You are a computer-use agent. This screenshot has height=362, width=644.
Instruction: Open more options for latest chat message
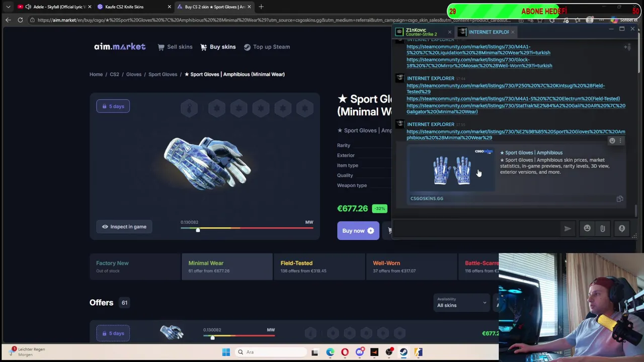(x=620, y=141)
